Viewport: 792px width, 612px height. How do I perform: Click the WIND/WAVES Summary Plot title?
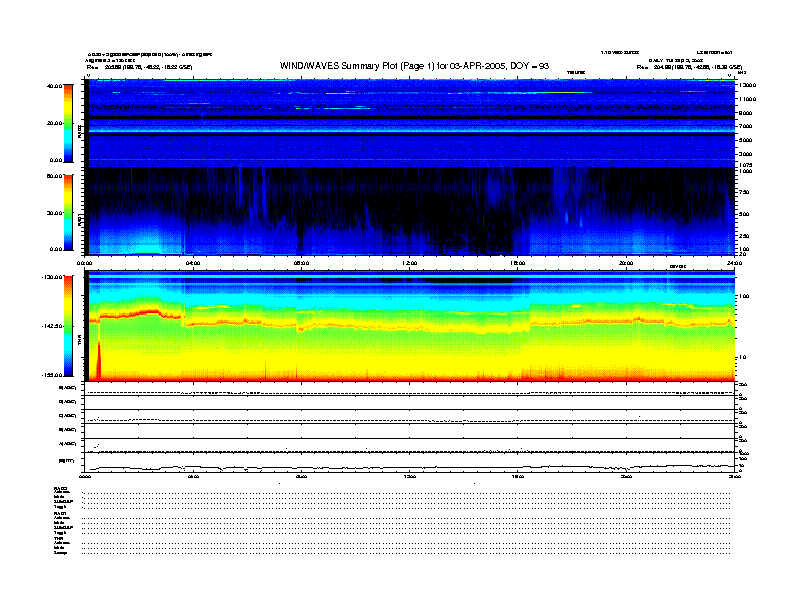[x=414, y=66]
